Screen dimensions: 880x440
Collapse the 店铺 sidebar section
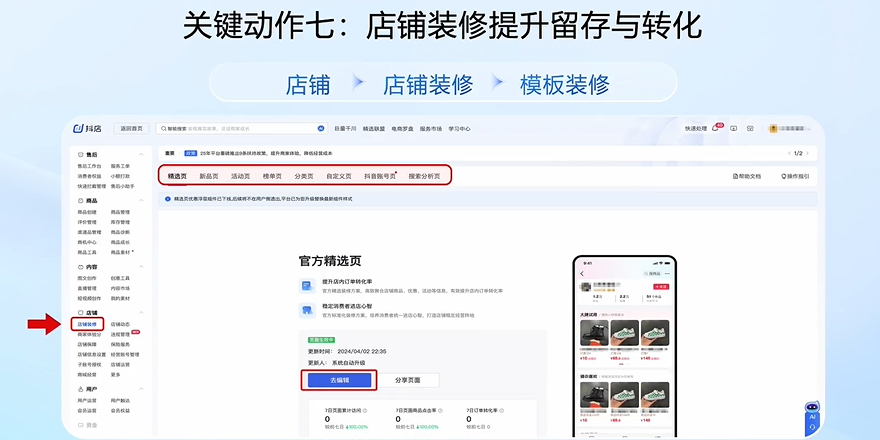[141, 313]
